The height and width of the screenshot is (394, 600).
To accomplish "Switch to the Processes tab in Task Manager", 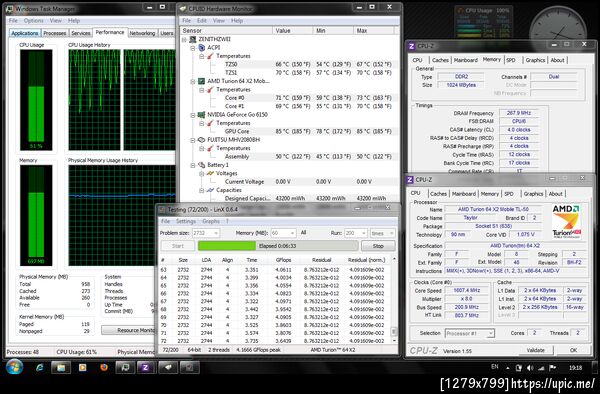I will pyautogui.click(x=54, y=33).
